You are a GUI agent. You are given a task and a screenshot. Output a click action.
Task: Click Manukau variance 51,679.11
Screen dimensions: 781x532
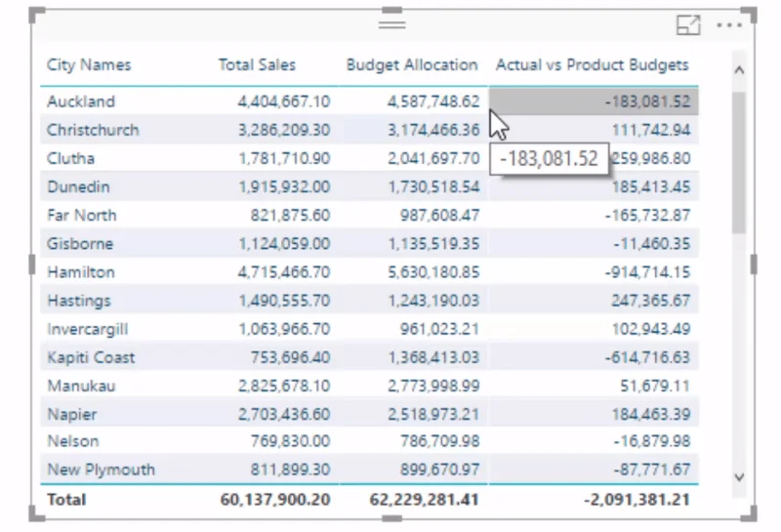pos(655,386)
